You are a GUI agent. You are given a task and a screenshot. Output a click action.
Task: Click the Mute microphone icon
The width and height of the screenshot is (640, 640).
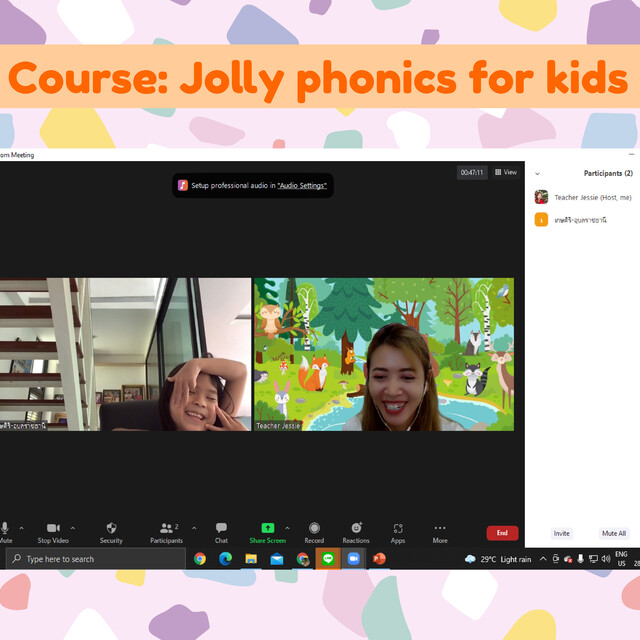4,528
